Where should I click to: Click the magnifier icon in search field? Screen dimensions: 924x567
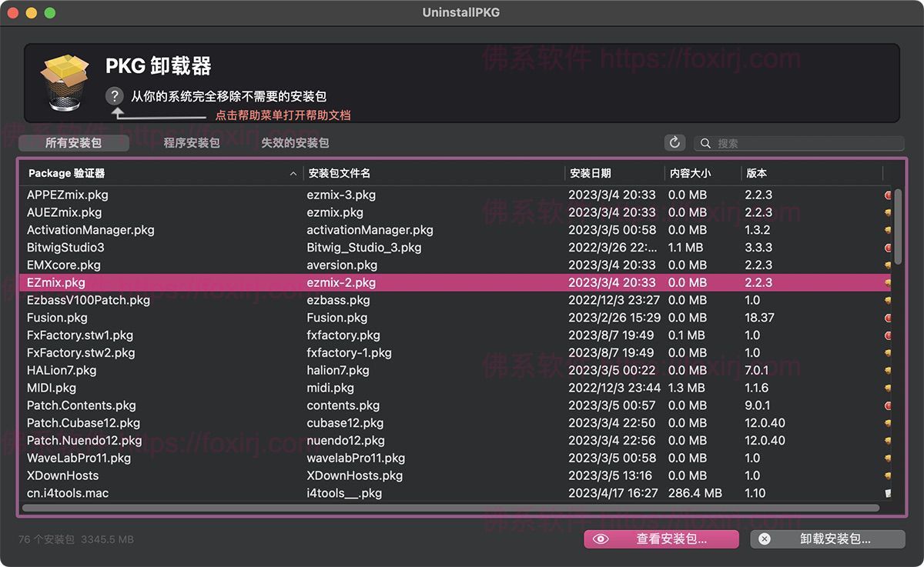(705, 143)
